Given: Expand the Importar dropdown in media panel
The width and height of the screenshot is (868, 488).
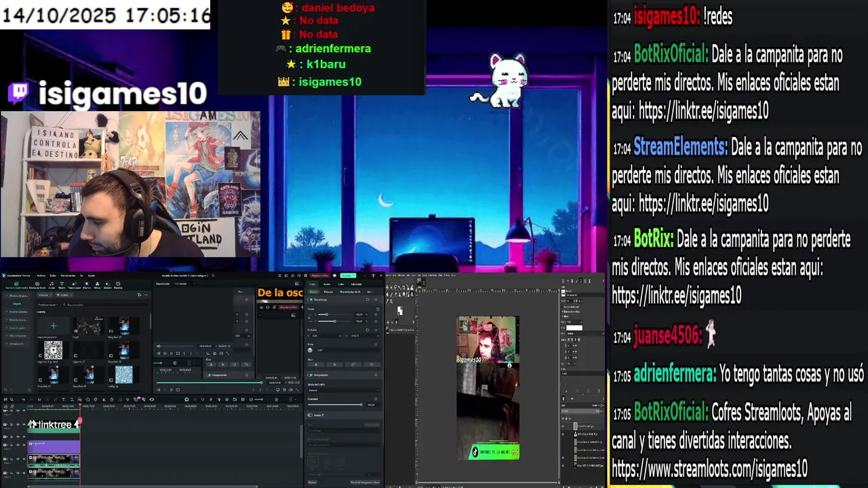Looking at the screenshot, I should [45, 295].
